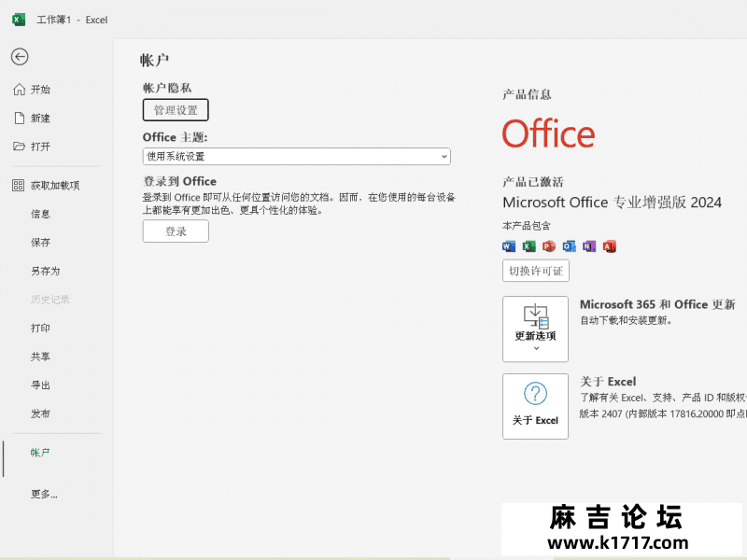The image size is (747, 560).
Task: Click the download icon in 更新选项
Action: (536, 315)
